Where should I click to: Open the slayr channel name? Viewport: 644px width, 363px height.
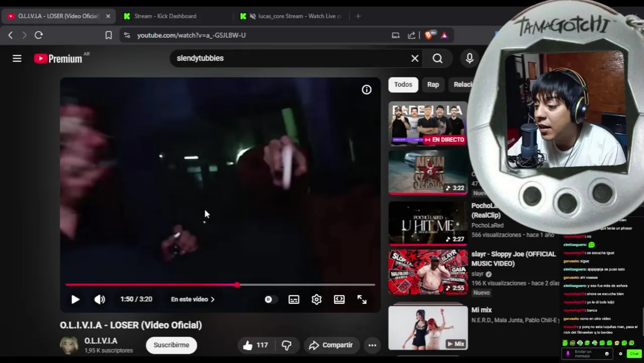(x=477, y=274)
